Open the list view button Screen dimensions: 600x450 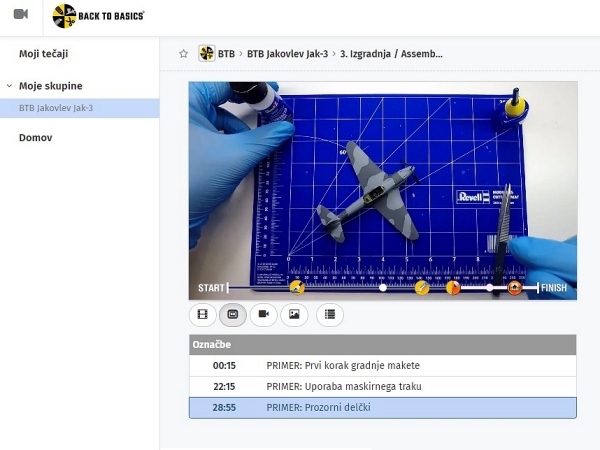click(x=330, y=314)
